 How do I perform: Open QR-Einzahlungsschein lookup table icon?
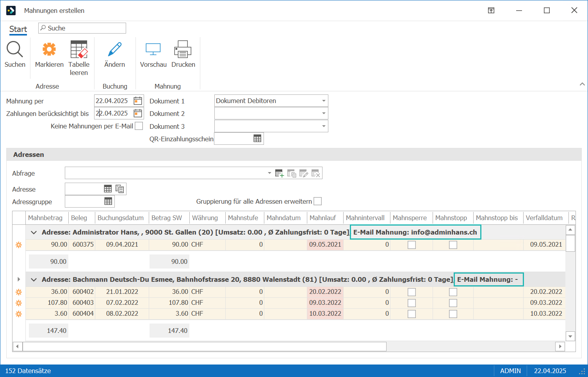tap(257, 139)
